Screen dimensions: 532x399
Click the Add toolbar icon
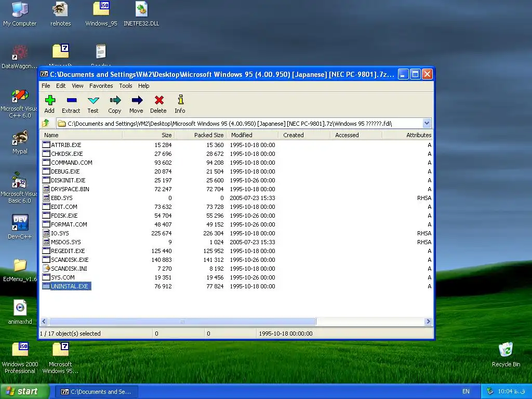(49, 100)
